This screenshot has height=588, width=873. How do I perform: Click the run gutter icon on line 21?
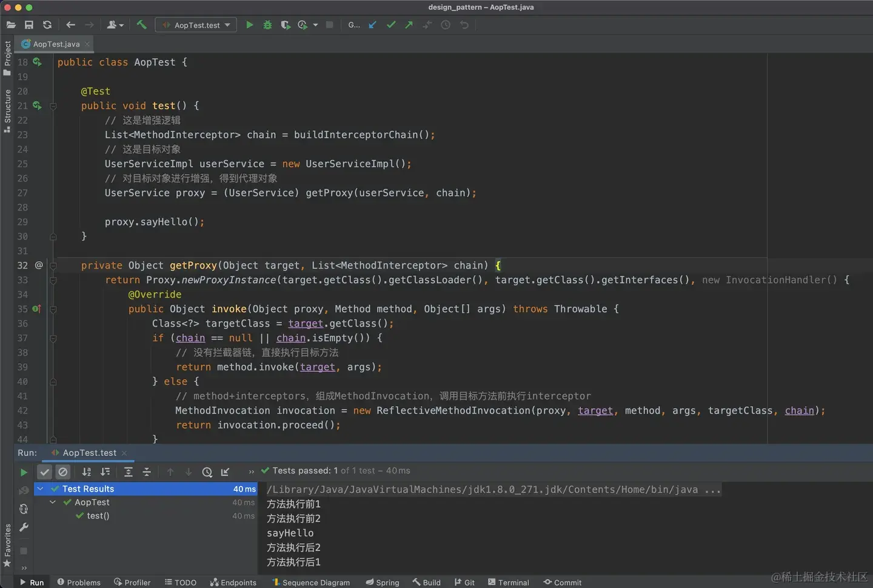coord(37,105)
